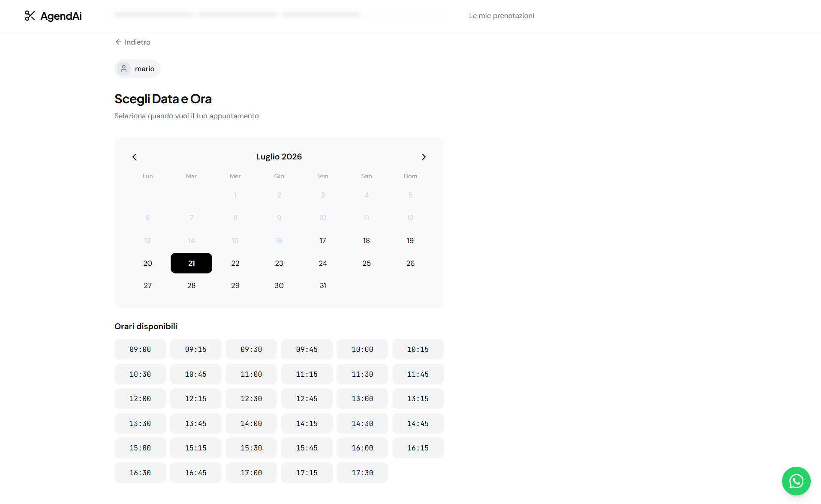Pick the 14:15 time slot

(307, 423)
